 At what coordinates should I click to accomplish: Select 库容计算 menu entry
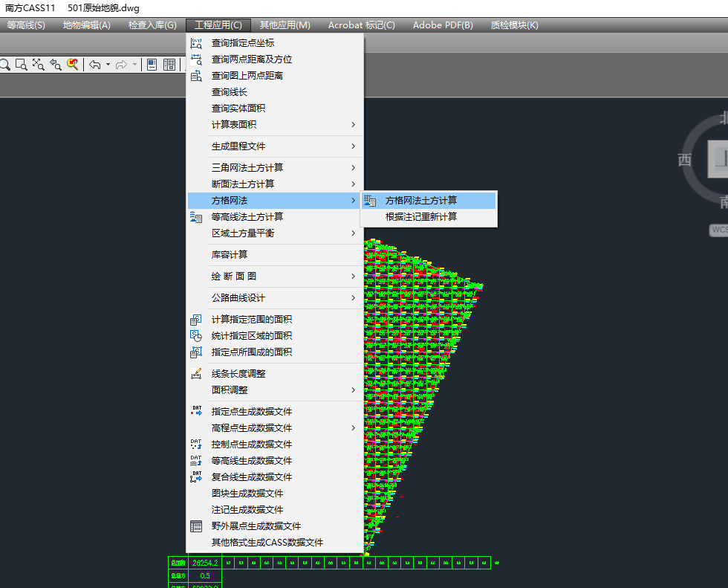pos(230,255)
